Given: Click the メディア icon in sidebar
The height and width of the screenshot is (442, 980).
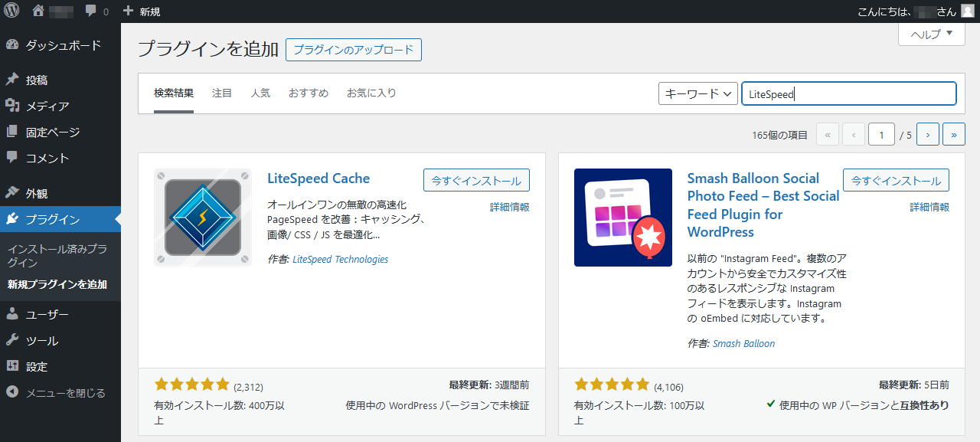Looking at the screenshot, I should tap(11, 106).
